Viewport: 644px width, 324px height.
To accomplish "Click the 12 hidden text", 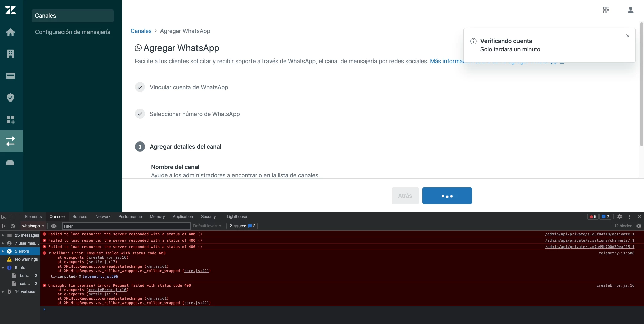I will pos(623,226).
